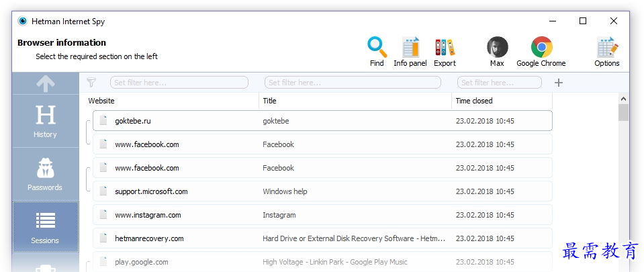Switch to the Sessions section
This screenshot has height=272, width=644.
(46, 227)
